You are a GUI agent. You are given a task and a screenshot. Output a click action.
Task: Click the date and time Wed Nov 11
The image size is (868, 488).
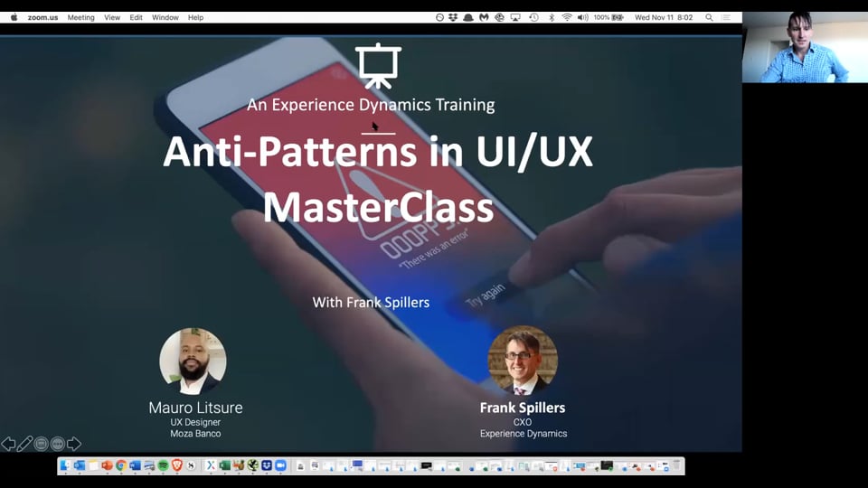[663, 17]
